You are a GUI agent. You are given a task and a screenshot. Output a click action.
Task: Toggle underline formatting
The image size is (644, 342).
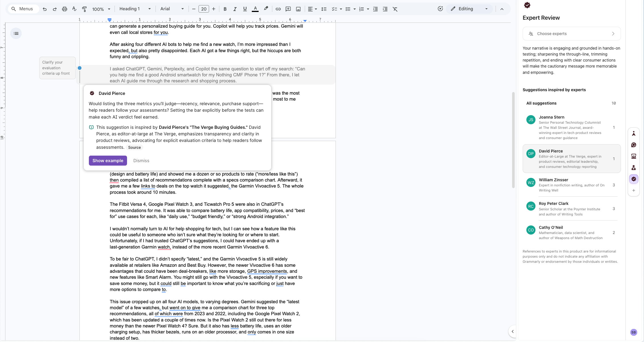[x=245, y=9]
